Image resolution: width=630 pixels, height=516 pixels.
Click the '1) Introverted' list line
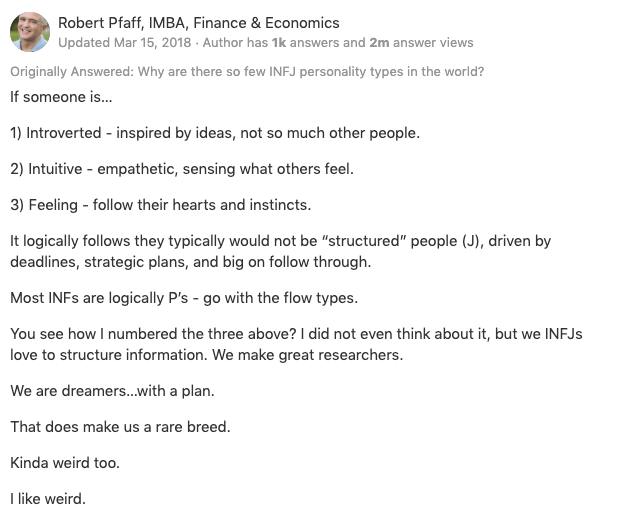click(215, 133)
